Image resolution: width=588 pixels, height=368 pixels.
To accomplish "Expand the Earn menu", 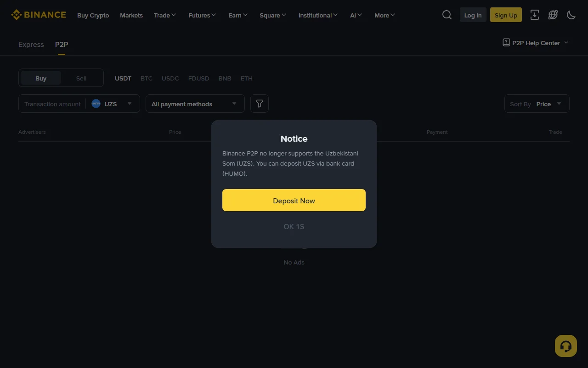I will pos(238,15).
